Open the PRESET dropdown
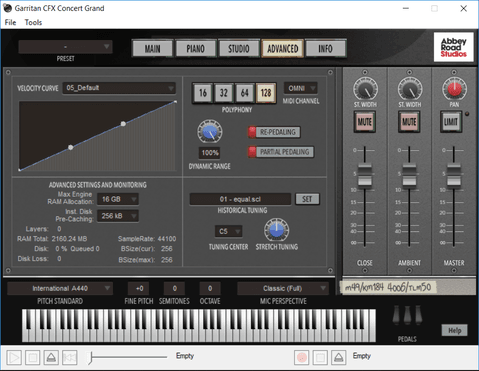 tap(65, 47)
